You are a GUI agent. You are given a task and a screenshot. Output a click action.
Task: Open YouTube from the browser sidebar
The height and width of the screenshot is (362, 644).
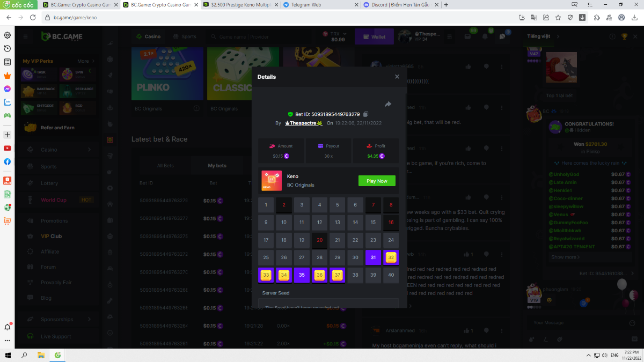[x=8, y=148]
